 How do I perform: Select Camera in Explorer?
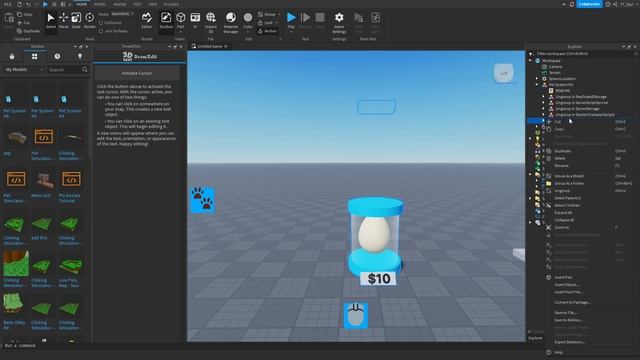coord(555,67)
